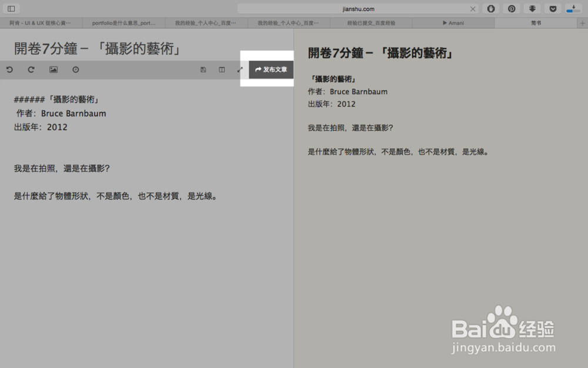Click the Undo icon in the editor toolbar
The width and height of the screenshot is (588, 368).
point(9,69)
